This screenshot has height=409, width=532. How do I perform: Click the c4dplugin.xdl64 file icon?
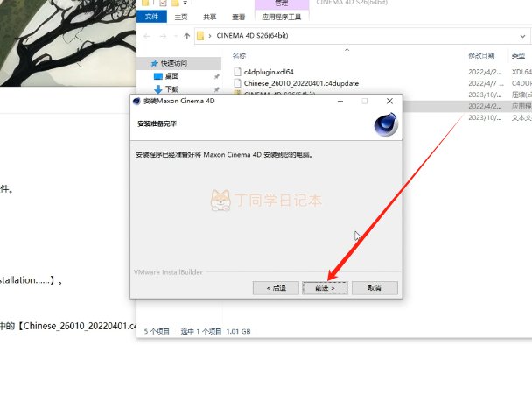[237, 72]
